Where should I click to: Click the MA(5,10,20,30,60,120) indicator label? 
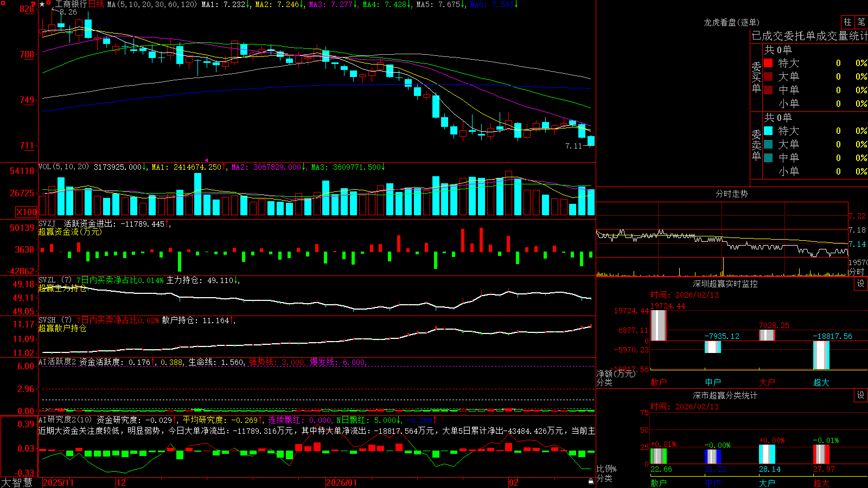click(x=152, y=4)
